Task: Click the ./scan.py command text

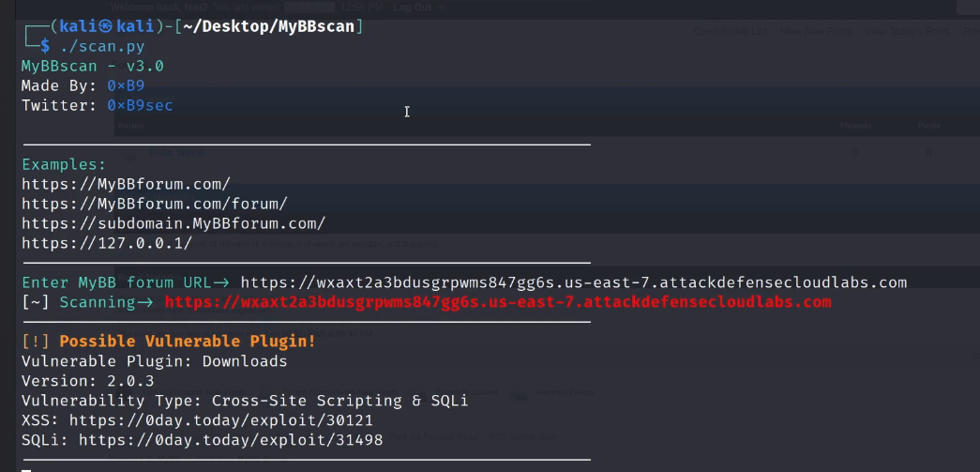Action: (x=102, y=46)
